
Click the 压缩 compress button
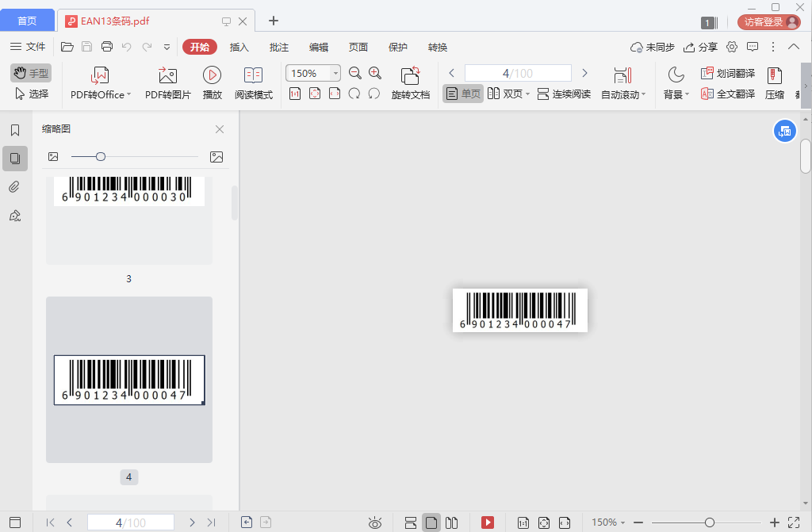[774, 83]
